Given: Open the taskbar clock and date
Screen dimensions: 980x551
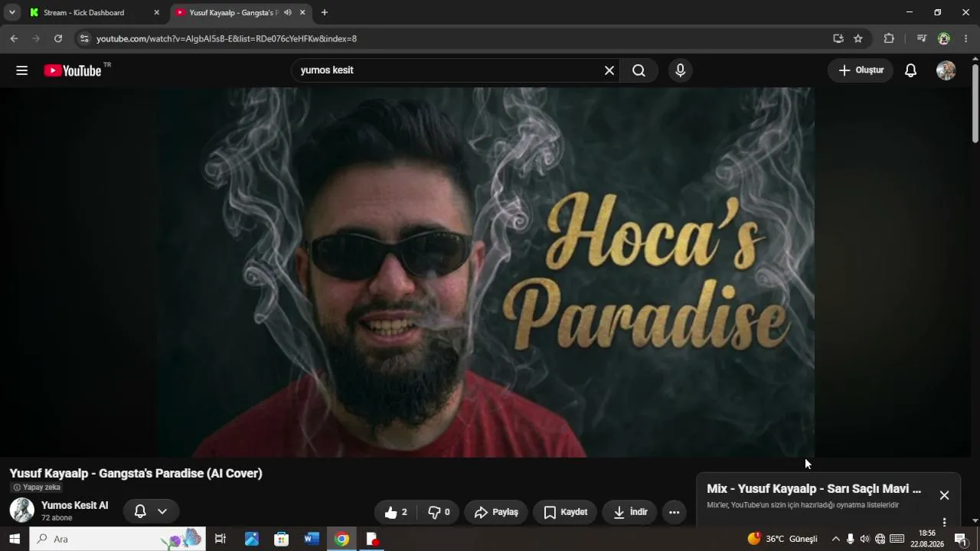Looking at the screenshot, I should 926,539.
